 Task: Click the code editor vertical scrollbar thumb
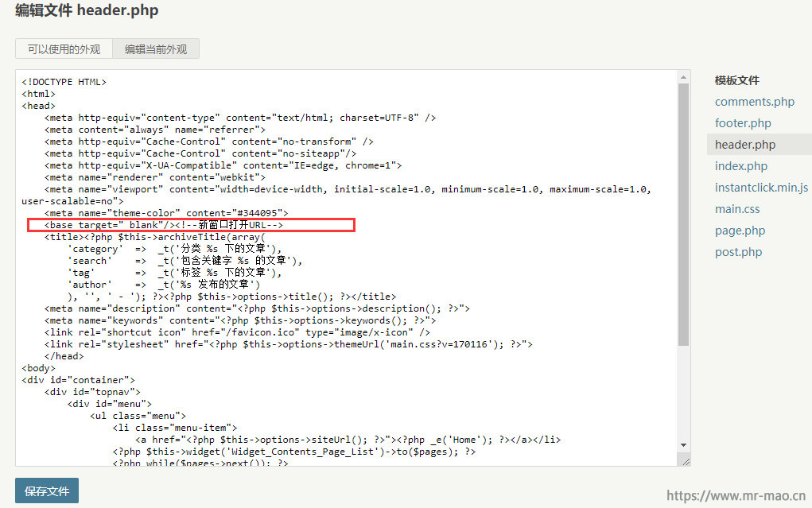(x=683, y=215)
